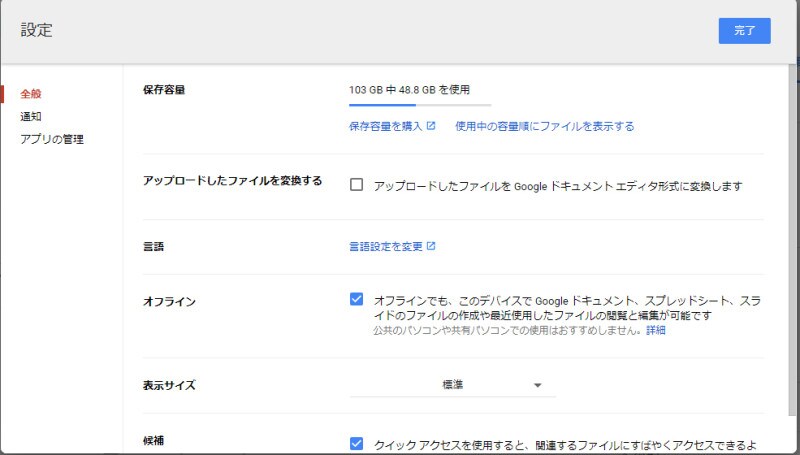Open the 言語設定を変更 link

point(386,246)
